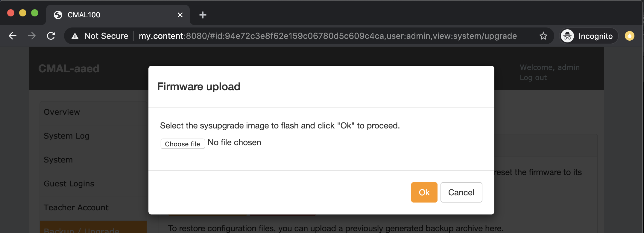Open System Log in the sidebar
The height and width of the screenshot is (233, 644).
tap(66, 136)
